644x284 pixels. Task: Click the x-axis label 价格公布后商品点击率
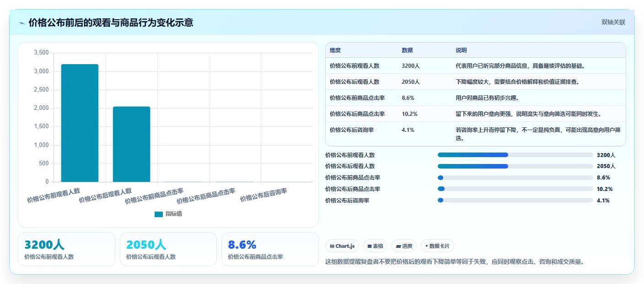[x=206, y=196]
